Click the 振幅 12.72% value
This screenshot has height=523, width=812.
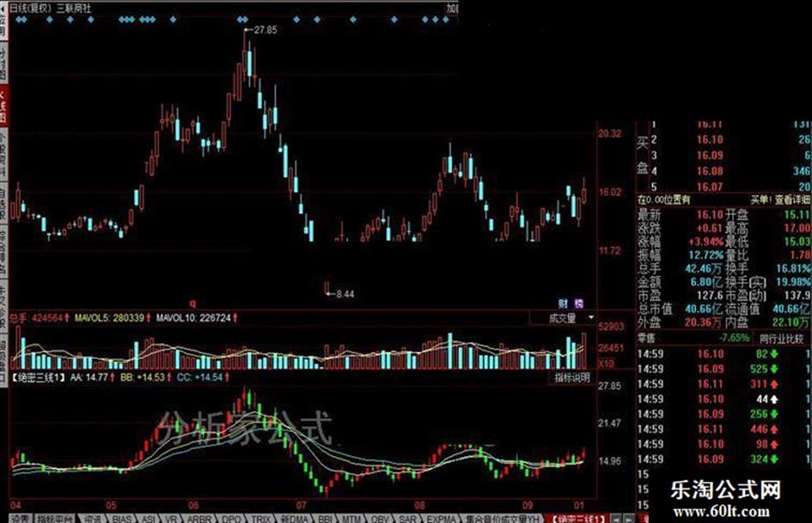pyautogui.click(x=705, y=255)
